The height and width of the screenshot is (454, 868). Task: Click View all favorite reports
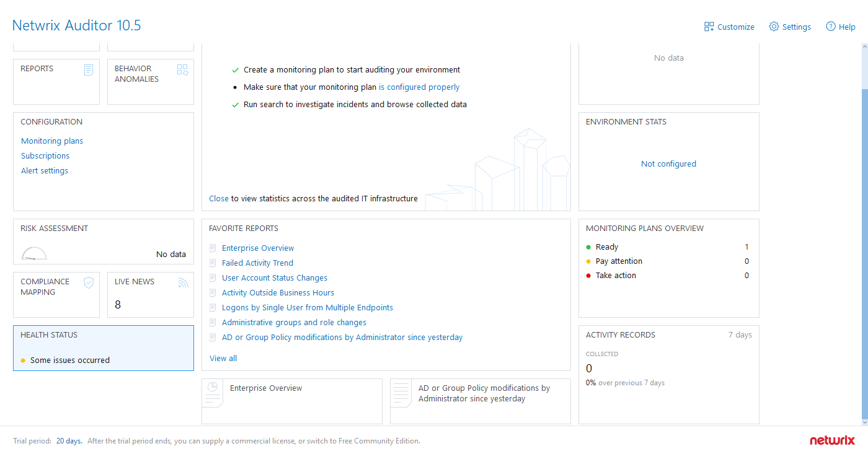point(223,358)
